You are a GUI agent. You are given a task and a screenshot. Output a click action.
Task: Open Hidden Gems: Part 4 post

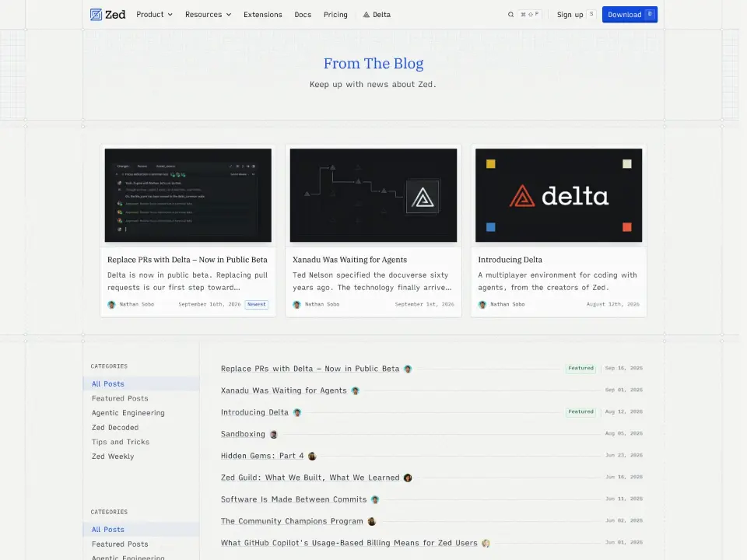tap(262, 457)
